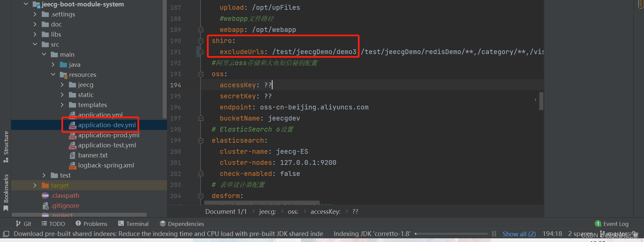Open the TODO tool window

coord(53,224)
